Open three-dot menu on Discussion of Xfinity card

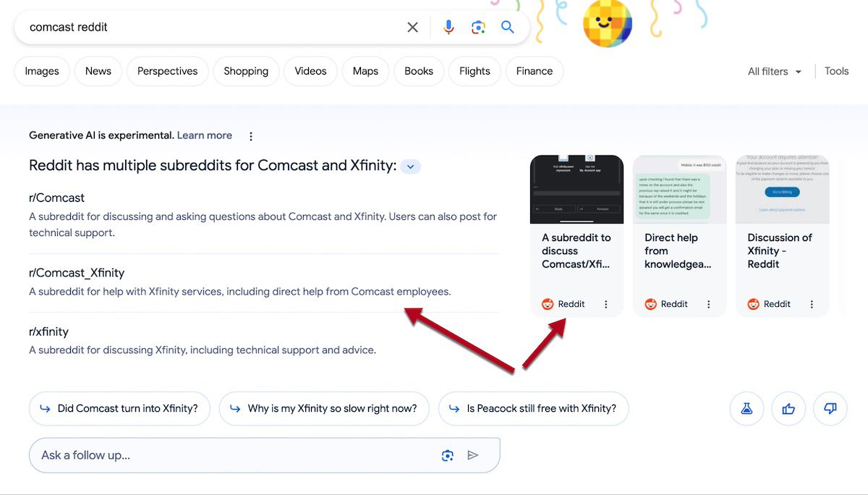click(x=812, y=305)
